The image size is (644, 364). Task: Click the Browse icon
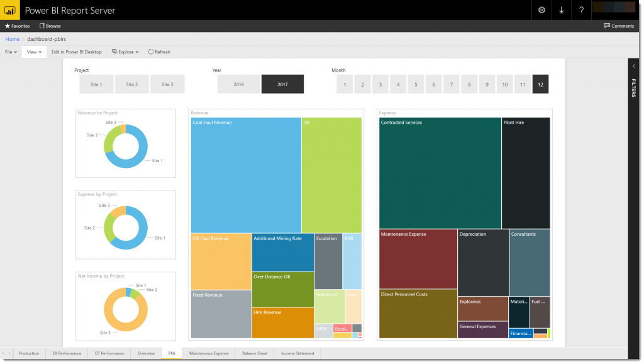[x=42, y=26]
